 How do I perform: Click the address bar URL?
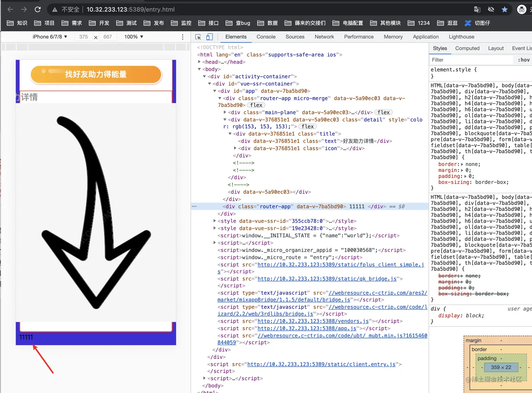click(131, 10)
